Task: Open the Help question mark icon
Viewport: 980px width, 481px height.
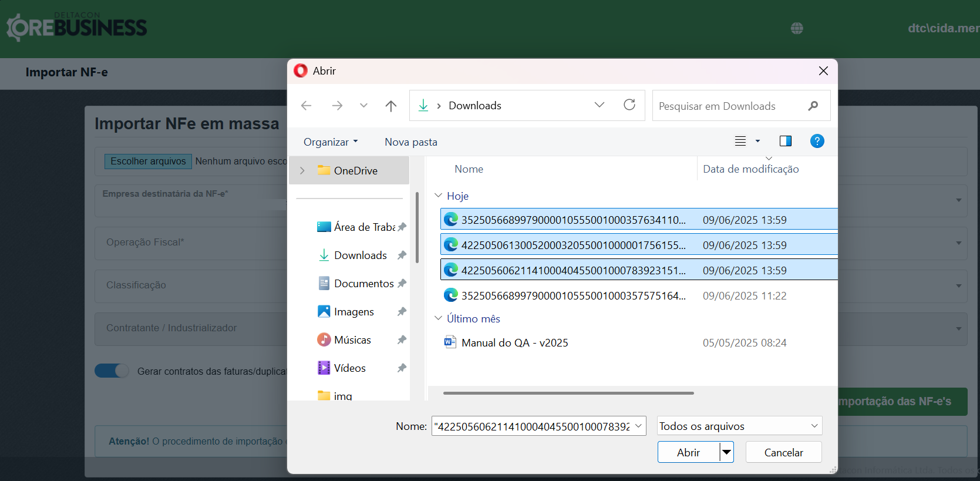Action: click(x=817, y=141)
